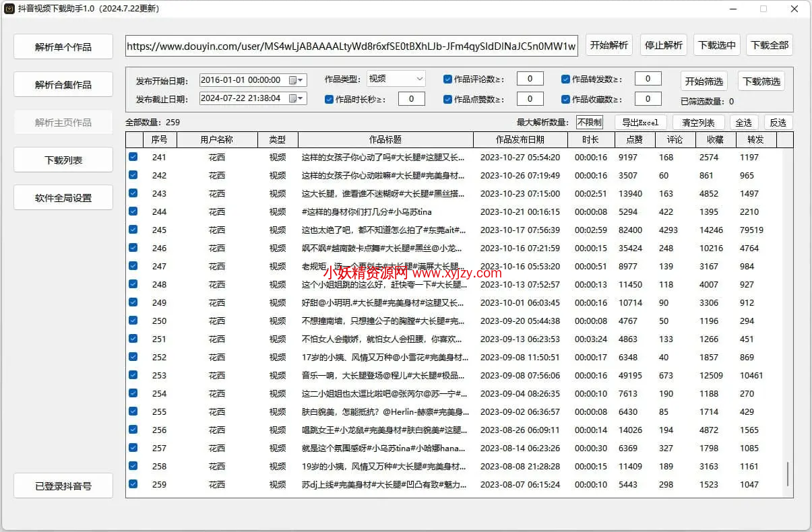The height and width of the screenshot is (532, 812).
Task: Click title starting 唱跳女王#小龙鼠
Action: point(383,430)
